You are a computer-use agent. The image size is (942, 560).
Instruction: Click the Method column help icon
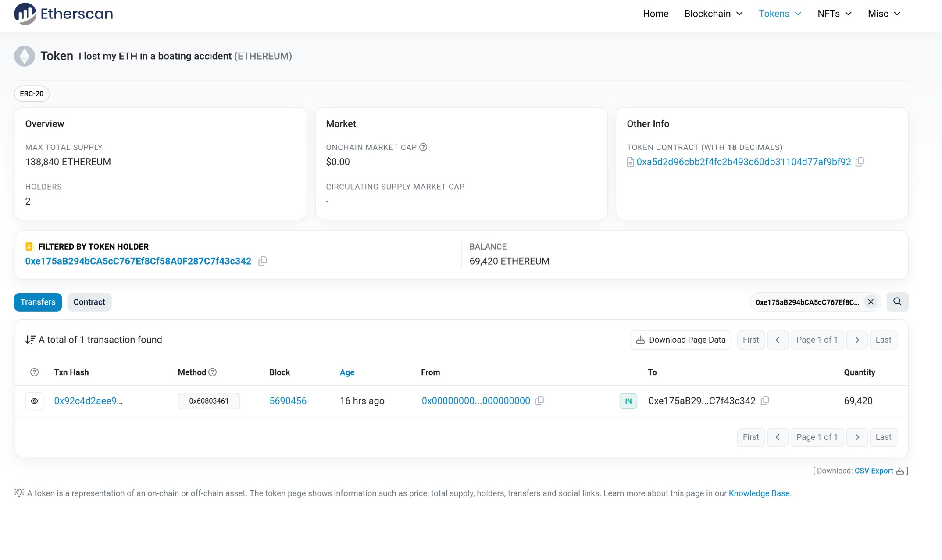213,372
